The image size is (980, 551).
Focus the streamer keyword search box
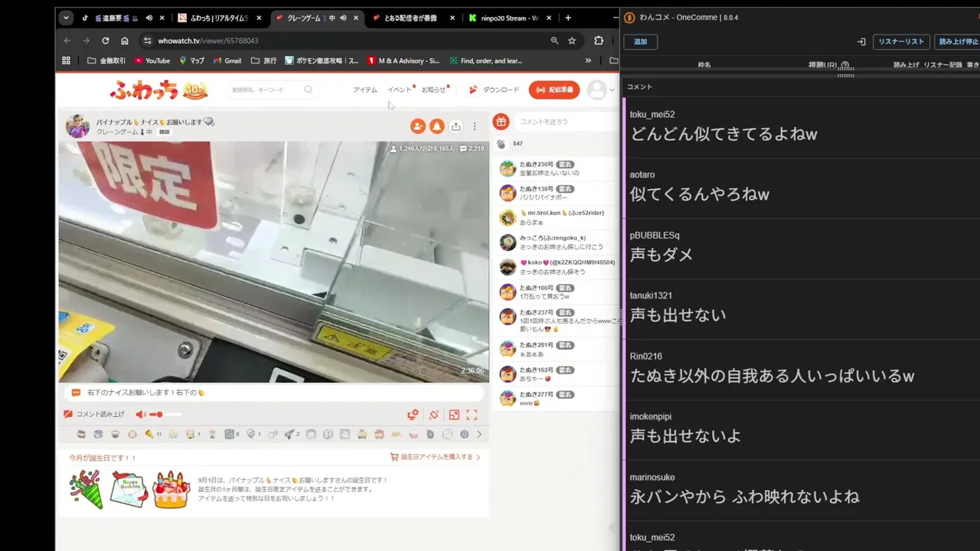tap(272, 90)
